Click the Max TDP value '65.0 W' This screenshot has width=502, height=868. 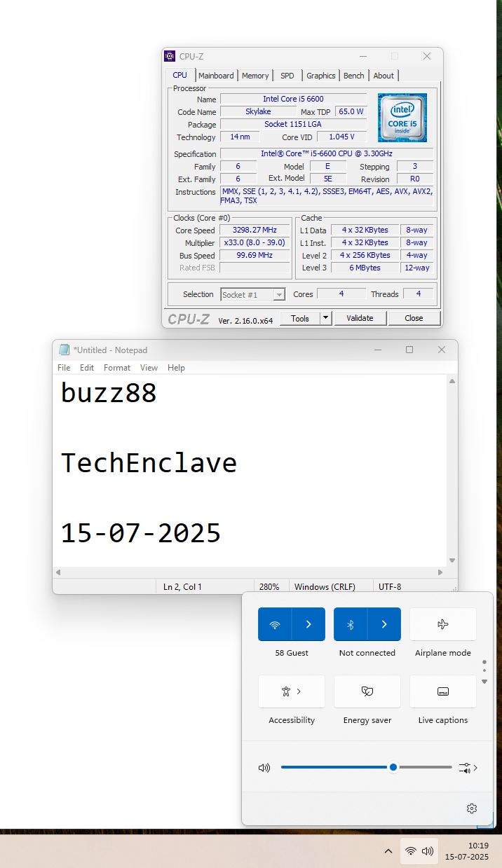coord(351,111)
